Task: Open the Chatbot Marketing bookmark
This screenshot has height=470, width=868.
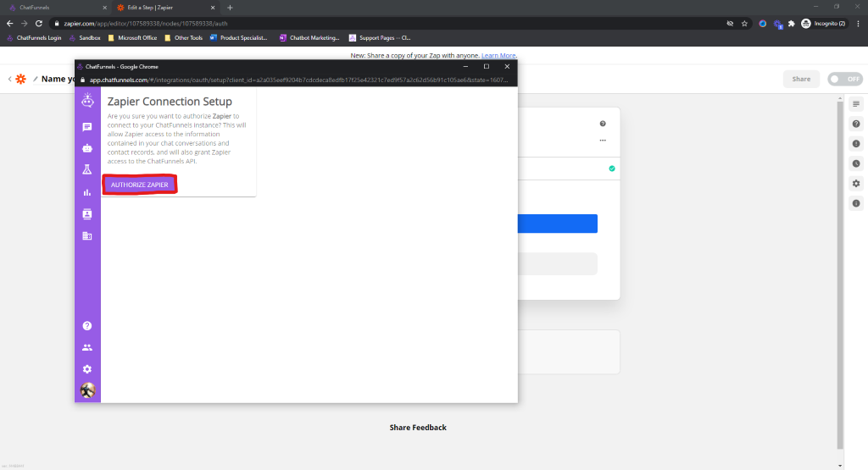Action: click(x=309, y=38)
